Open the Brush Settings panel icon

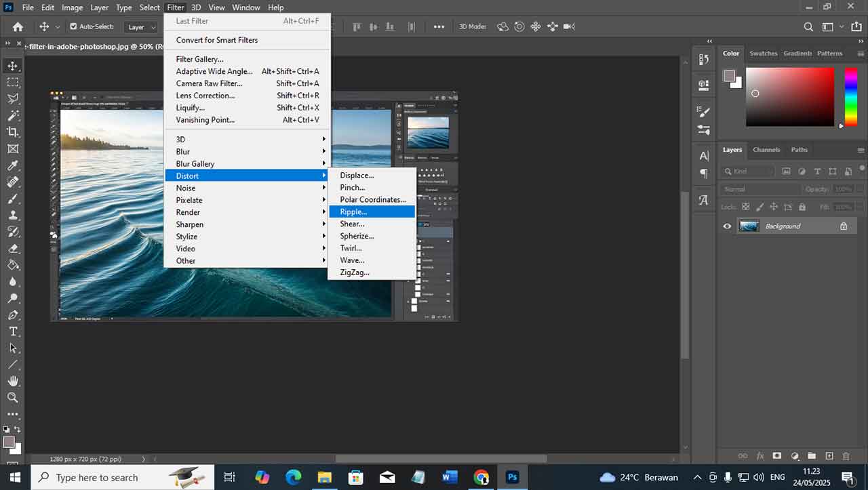[x=703, y=111]
